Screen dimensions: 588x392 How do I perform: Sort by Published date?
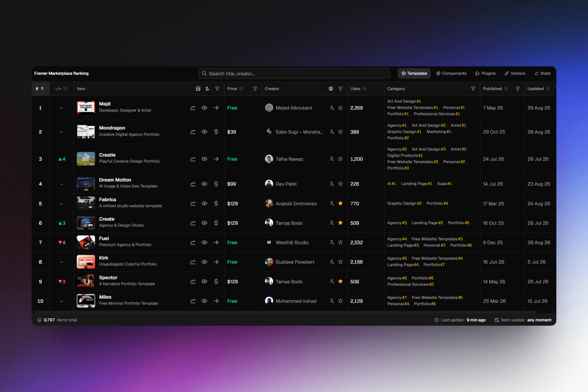pos(496,89)
